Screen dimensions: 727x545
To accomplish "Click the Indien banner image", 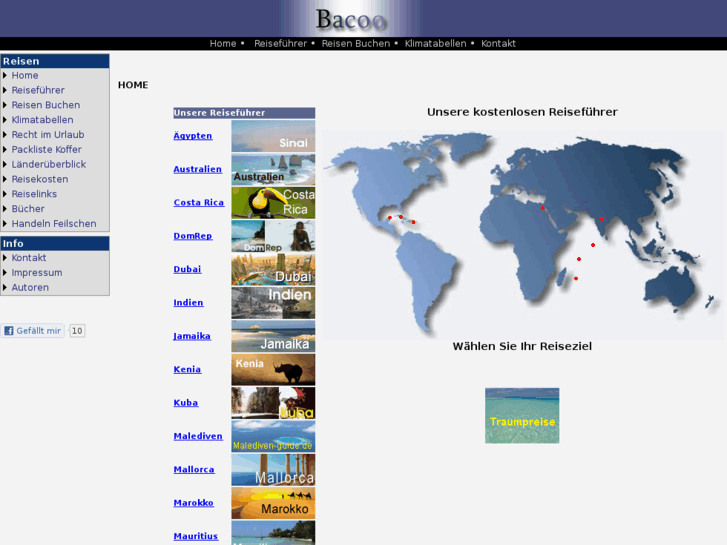I will tap(273, 303).
